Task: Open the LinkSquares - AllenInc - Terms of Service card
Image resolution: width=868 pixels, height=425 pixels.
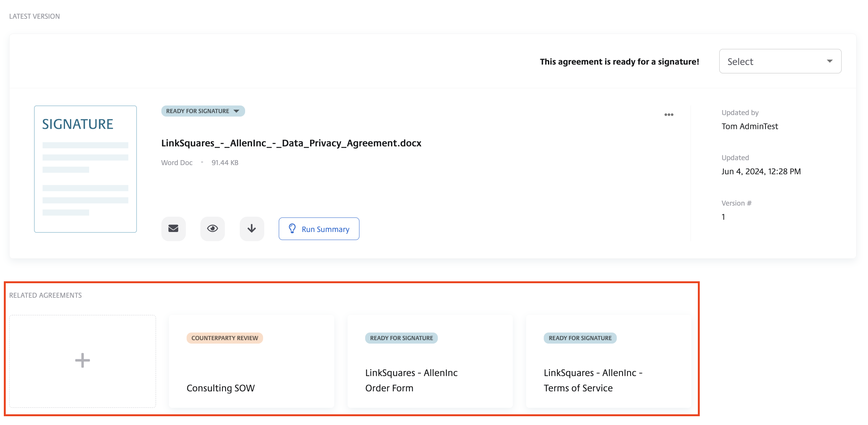Action: click(x=609, y=361)
